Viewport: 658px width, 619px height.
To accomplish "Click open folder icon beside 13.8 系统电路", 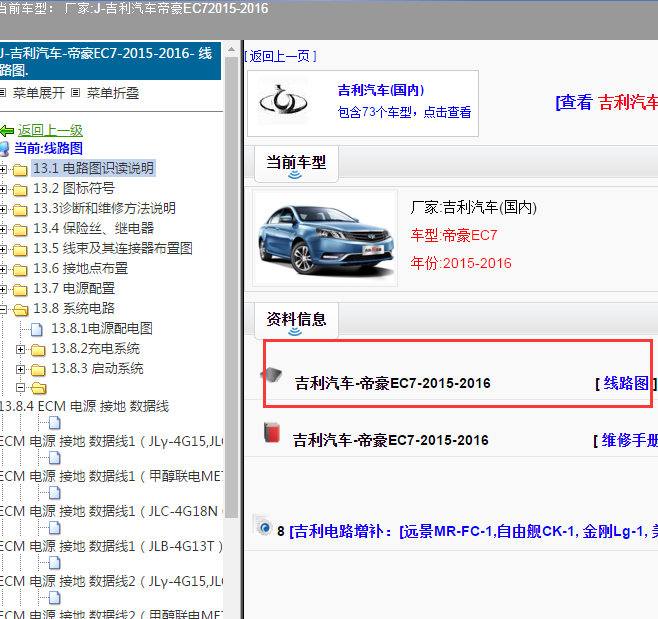I will click(20, 310).
